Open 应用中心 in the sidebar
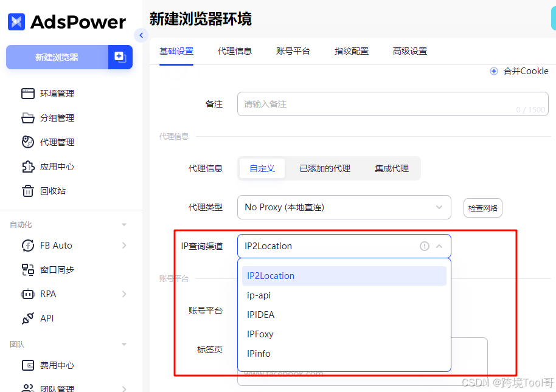Image resolution: width=556 pixels, height=392 pixels. pyautogui.click(x=57, y=167)
